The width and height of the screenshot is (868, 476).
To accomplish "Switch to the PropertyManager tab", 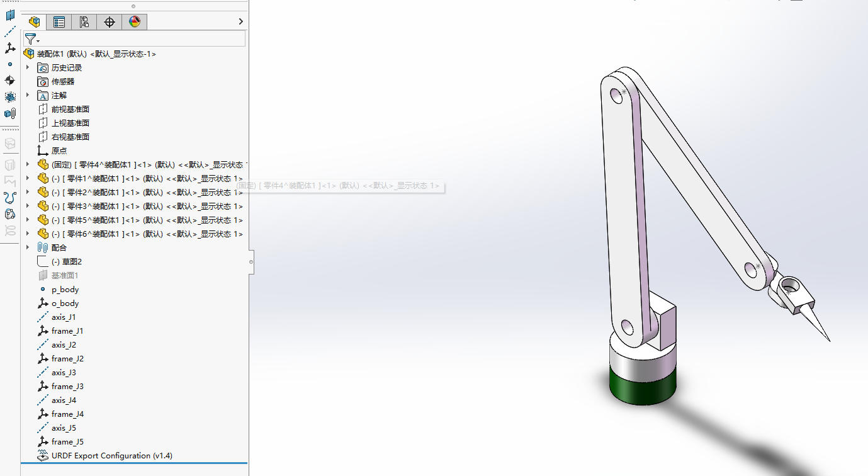I will point(59,22).
